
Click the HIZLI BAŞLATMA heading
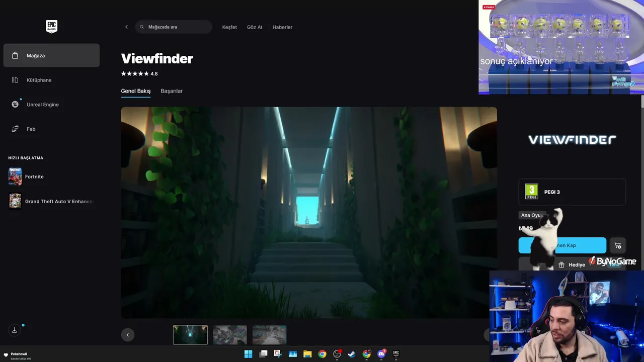pyautogui.click(x=26, y=158)
